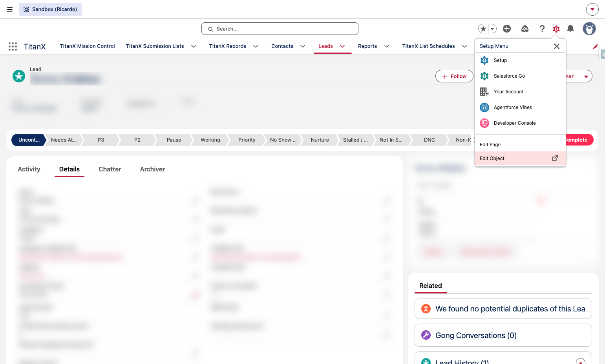Open the Notifications bell
Screen dimensions: 605x364
[570, 29]
